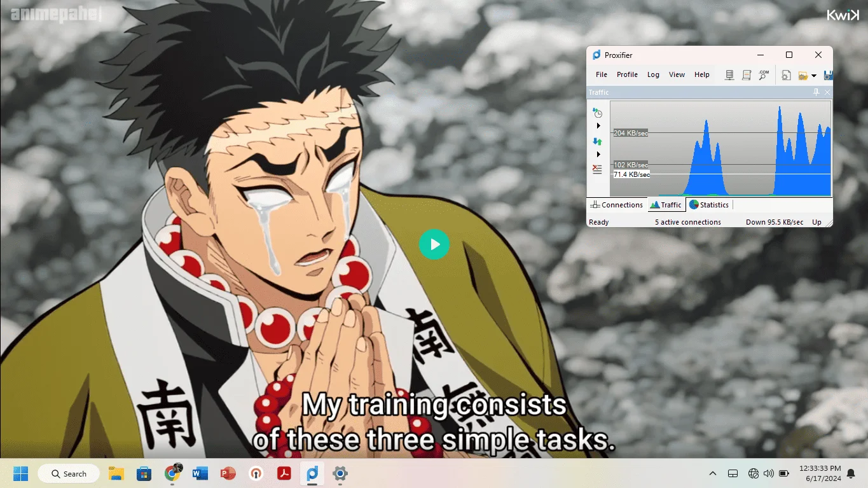
Task: Open Proxification Rules toolbar icon
Action: pos(747,75)
